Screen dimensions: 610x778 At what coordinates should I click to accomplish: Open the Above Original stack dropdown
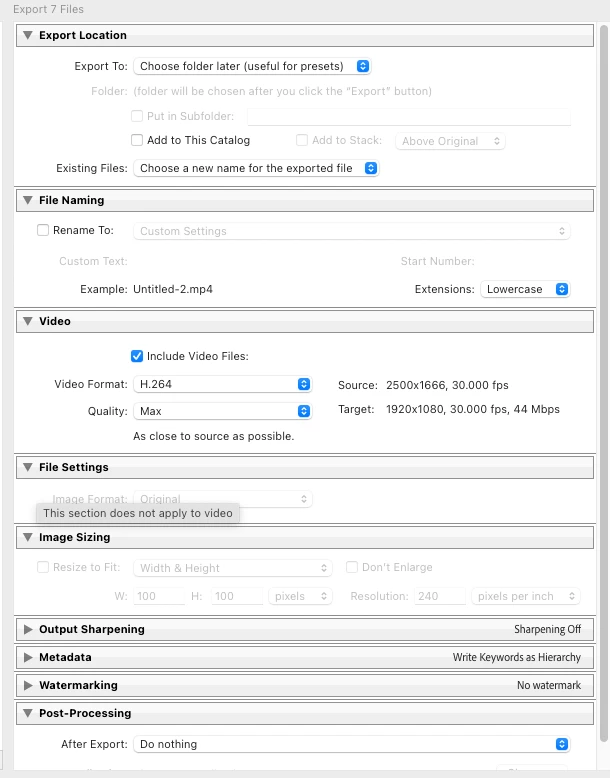pyautogui.click(x=450, y=141)
